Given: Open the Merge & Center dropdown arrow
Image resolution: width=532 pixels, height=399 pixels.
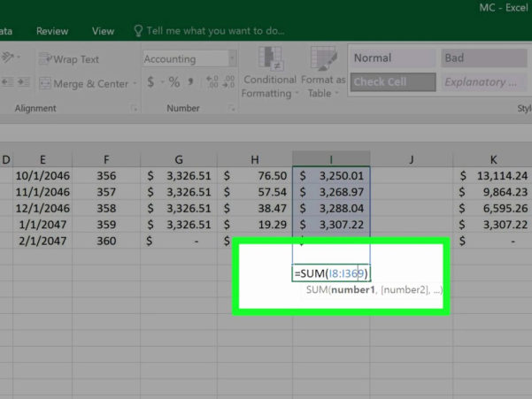Looking at the screenshot, I should [135, 83].
